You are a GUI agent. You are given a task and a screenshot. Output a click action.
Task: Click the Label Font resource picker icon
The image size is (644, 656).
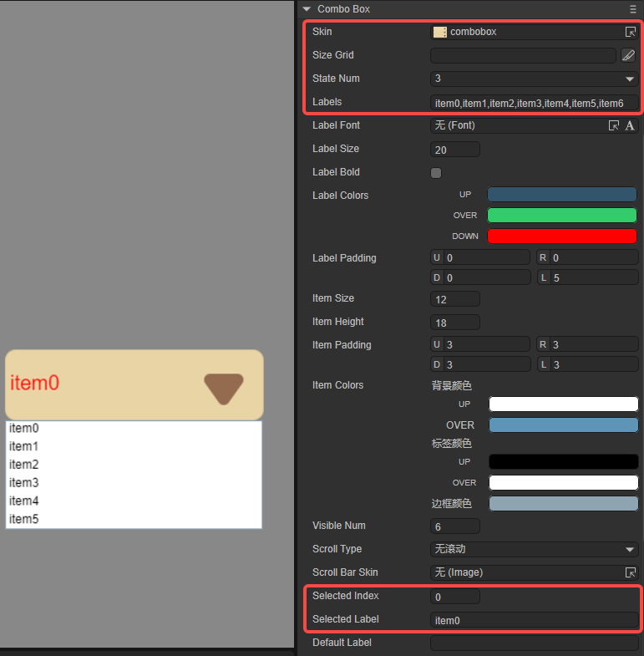tap(614, 125)
